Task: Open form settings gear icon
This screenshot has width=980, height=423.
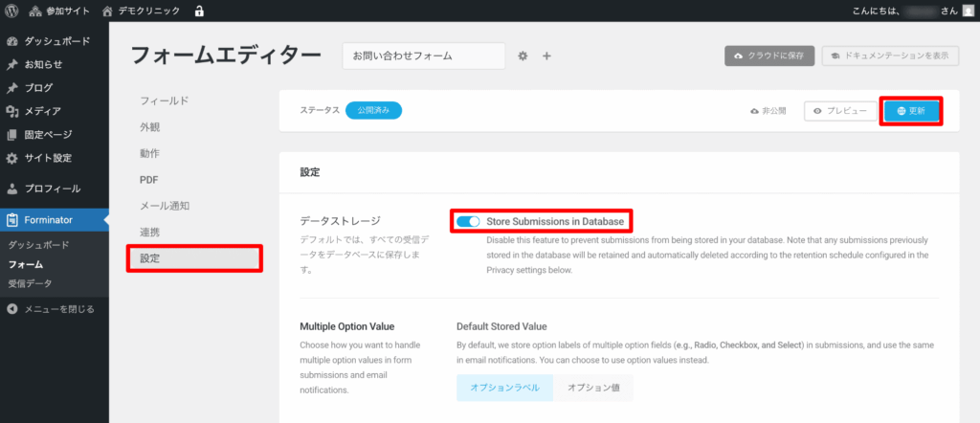Action: pyautogui.click(x=523, y=56)
